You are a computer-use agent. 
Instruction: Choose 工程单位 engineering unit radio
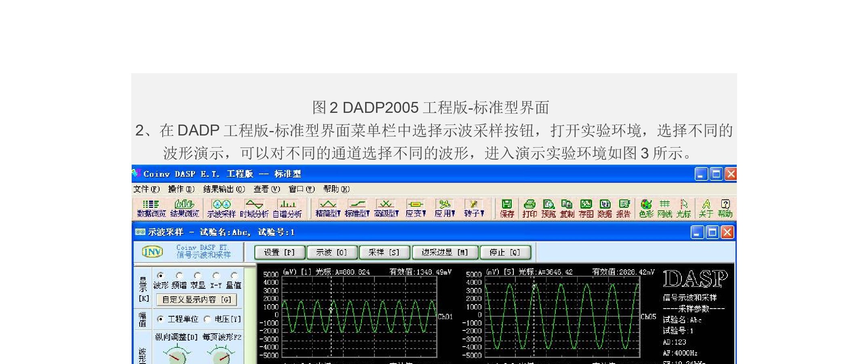[160, 319]
